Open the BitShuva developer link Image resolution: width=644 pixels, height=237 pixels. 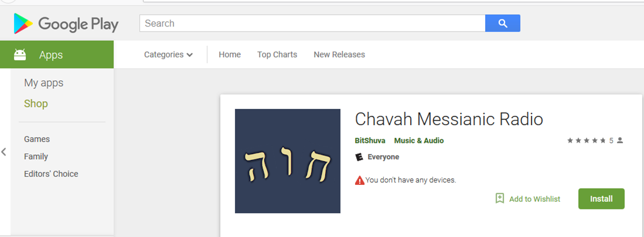tap(370, 140)
